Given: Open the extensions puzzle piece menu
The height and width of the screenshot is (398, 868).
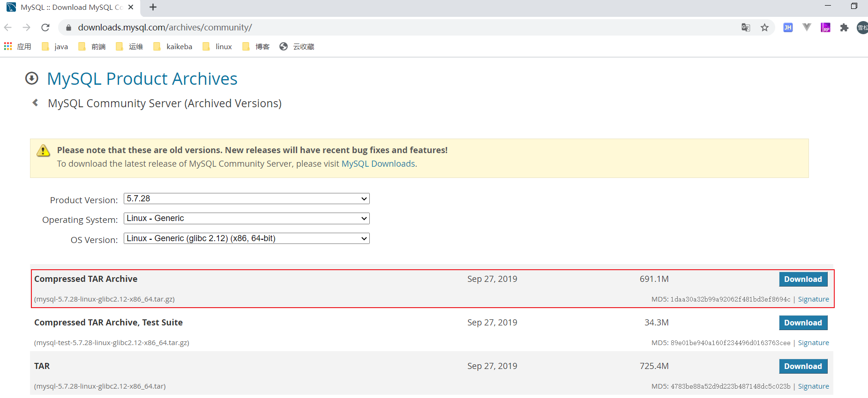Looking at the screenshot, I should (844, 28).
